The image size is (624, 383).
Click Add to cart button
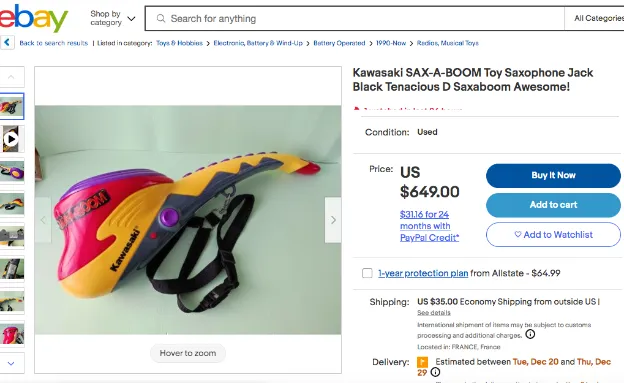(553, 205)
